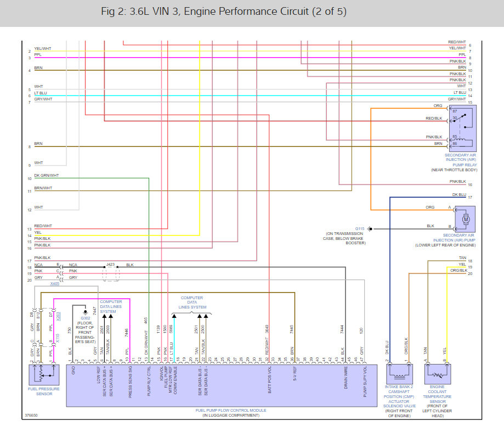Image resolution: width=504 pixels, height=426 pixels.
Task: Click the figure title Fig 2 heading
Action: click(x=224, y=12)
